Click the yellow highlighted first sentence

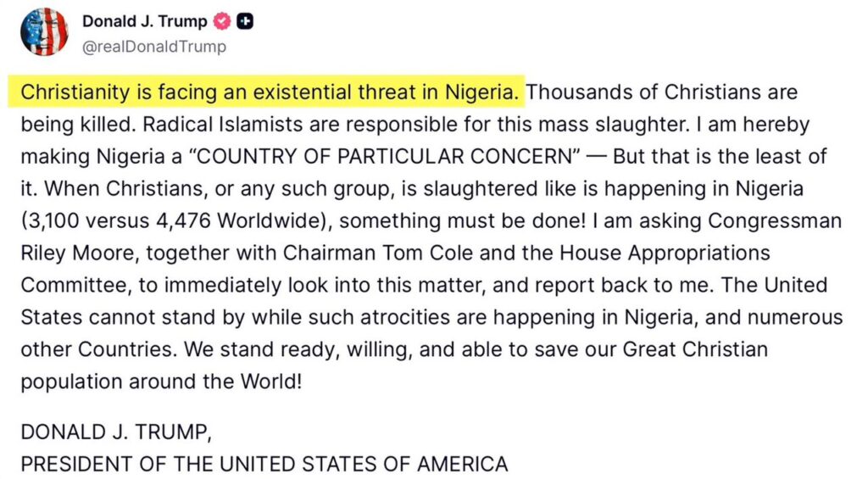point(273,92)
